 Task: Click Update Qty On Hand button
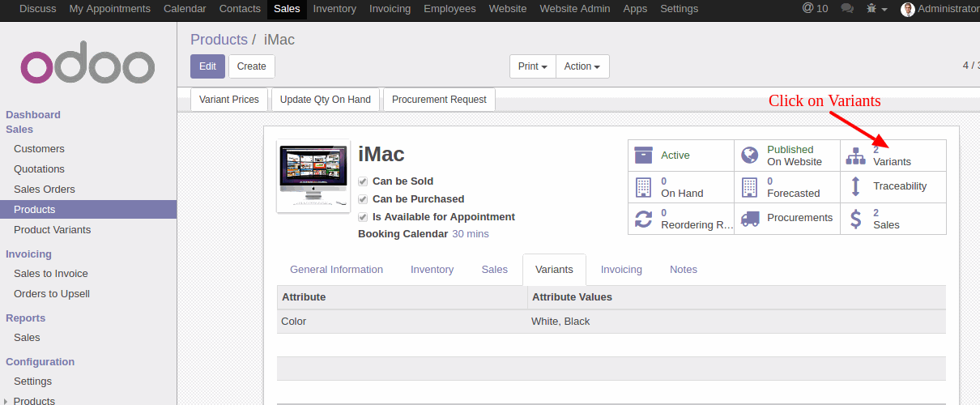[325, 100]
